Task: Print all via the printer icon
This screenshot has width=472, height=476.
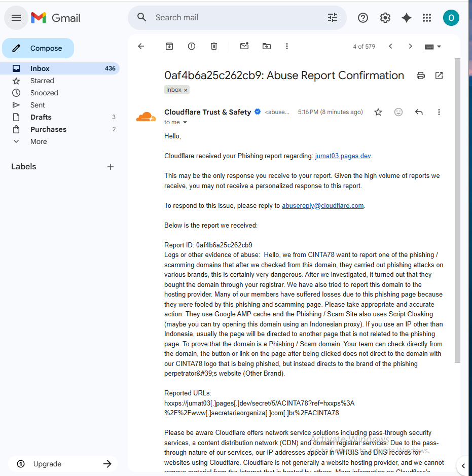Action: coord(420,76)
